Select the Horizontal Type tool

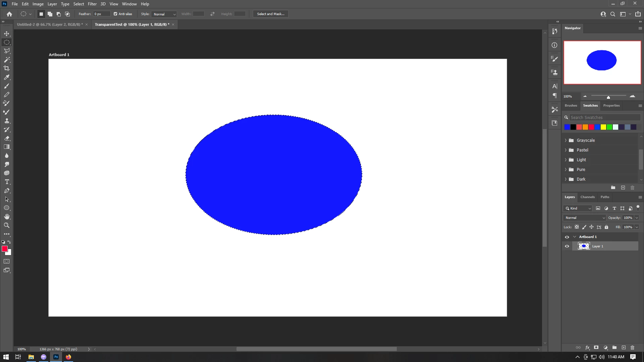click(x=7, y=182)
